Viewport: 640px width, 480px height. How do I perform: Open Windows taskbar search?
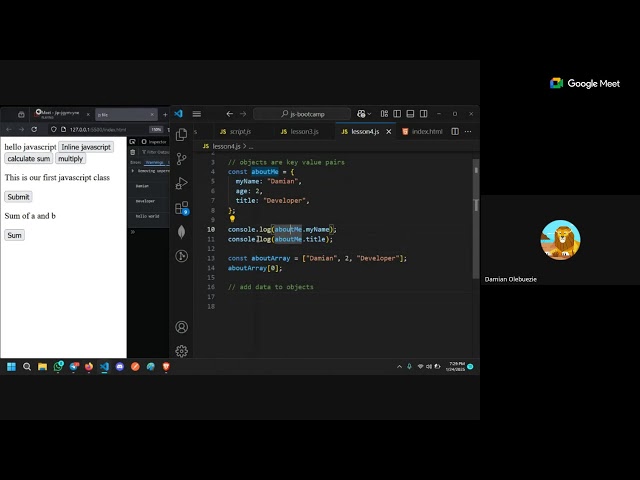27,367
